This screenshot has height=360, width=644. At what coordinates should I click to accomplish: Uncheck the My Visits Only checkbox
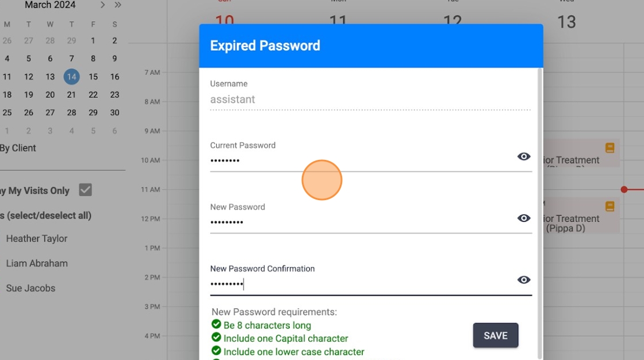pyautogui.click(x=86, y=190)
